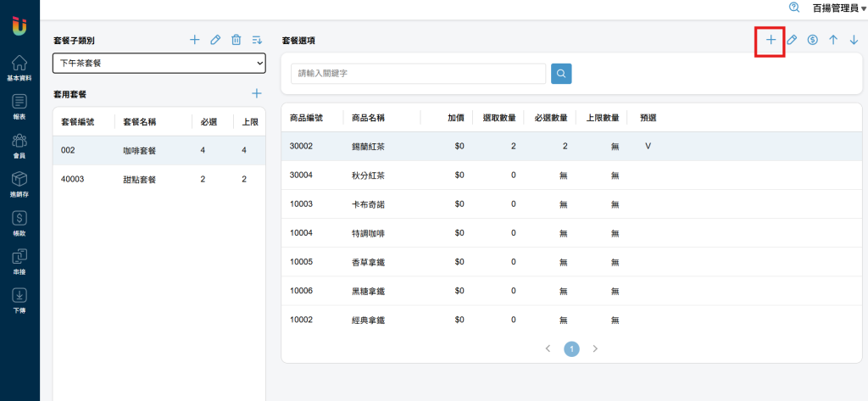Click the blue search magnifier button
Image resolution: width=868 pixels, height=401 pixels.
(561, 74)
